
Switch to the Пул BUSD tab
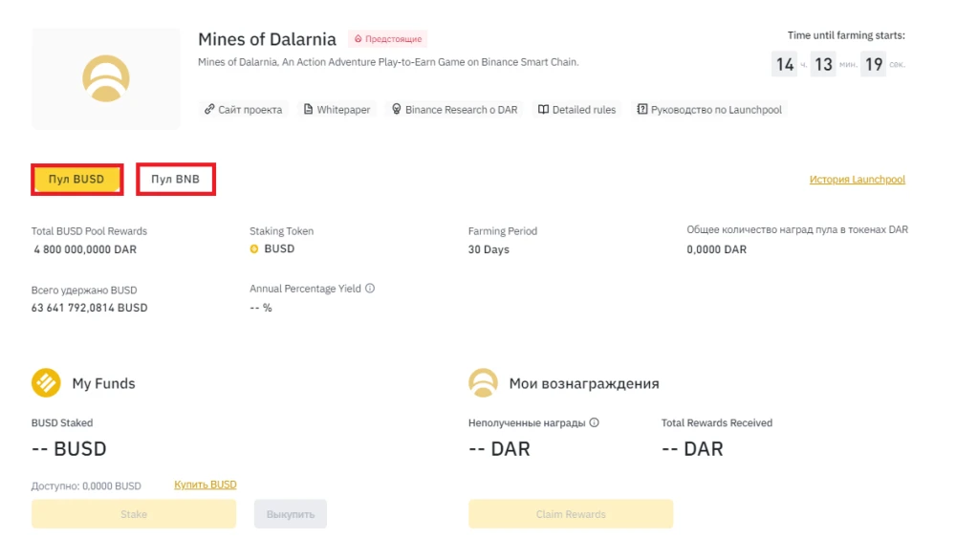pyautogui.click(x=76, y=179)
